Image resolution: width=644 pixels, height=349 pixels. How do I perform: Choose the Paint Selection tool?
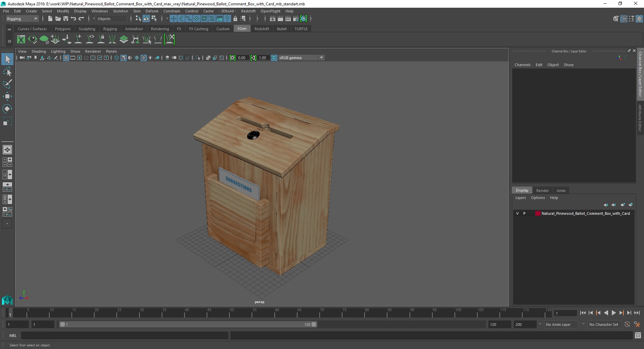click(x=7, y=84)
